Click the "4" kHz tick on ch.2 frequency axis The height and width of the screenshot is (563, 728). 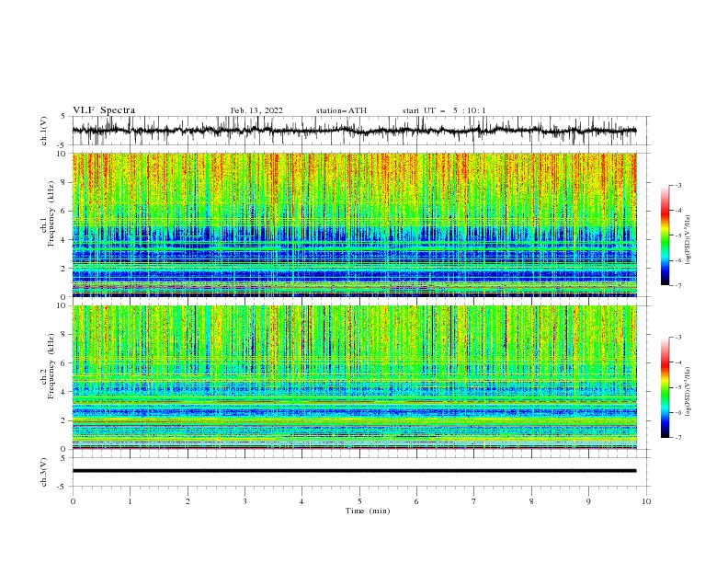click(x=63, y=392)
